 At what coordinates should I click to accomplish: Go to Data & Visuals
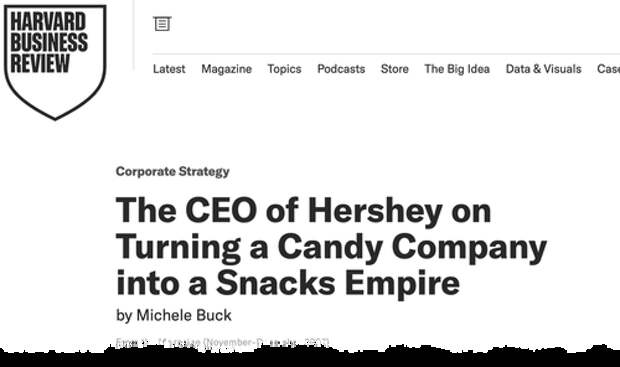tap(544, 69)
